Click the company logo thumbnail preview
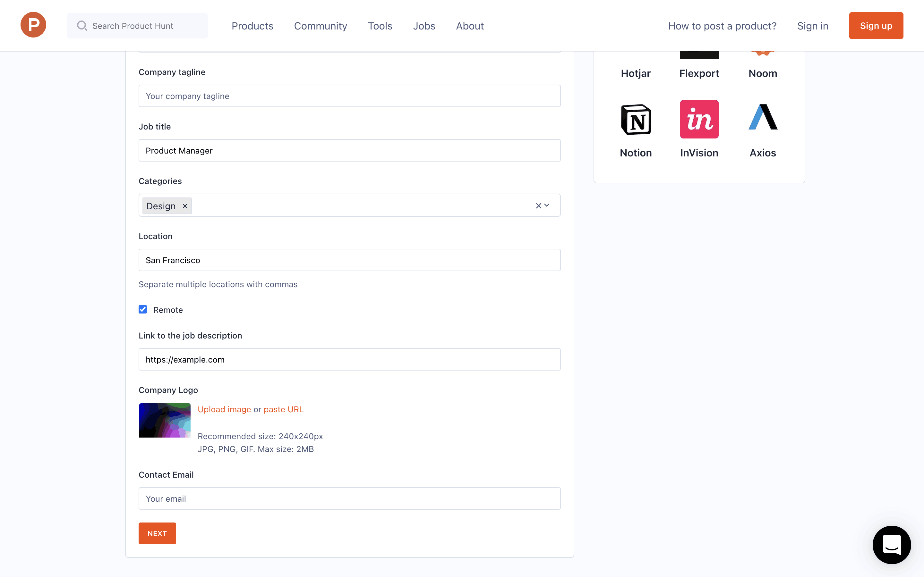The width and height of the screenshot is (924, 577). pos(165,420)
